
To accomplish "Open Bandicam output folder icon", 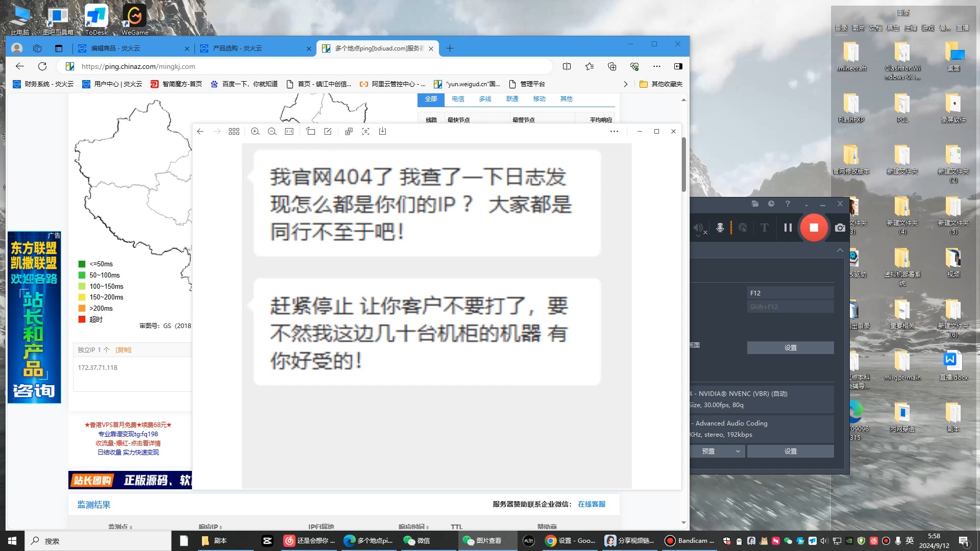I will 755,204.
